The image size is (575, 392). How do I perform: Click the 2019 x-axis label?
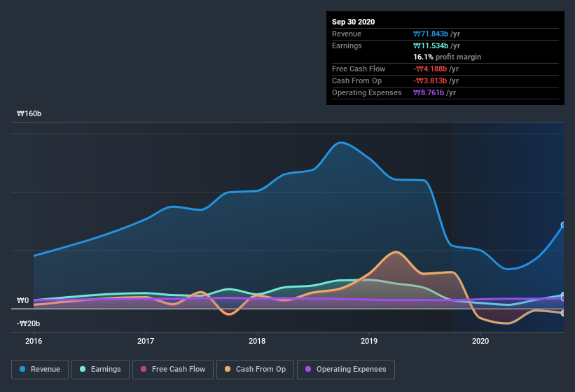(x=369, y=341)
